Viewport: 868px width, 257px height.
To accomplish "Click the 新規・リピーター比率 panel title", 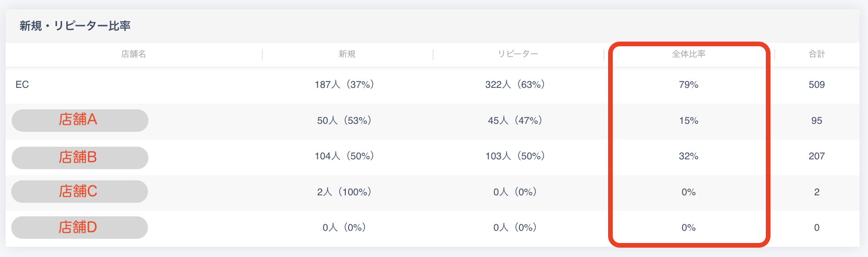I will click(x=75, y=26).
